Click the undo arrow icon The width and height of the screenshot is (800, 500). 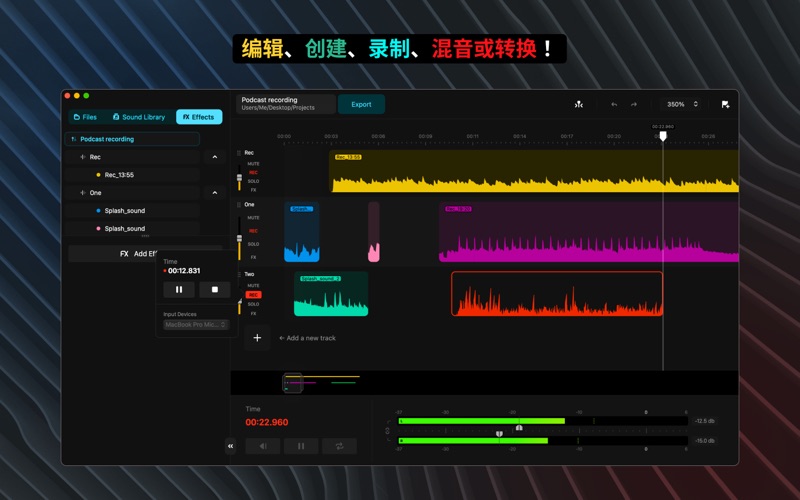point(614,104)
